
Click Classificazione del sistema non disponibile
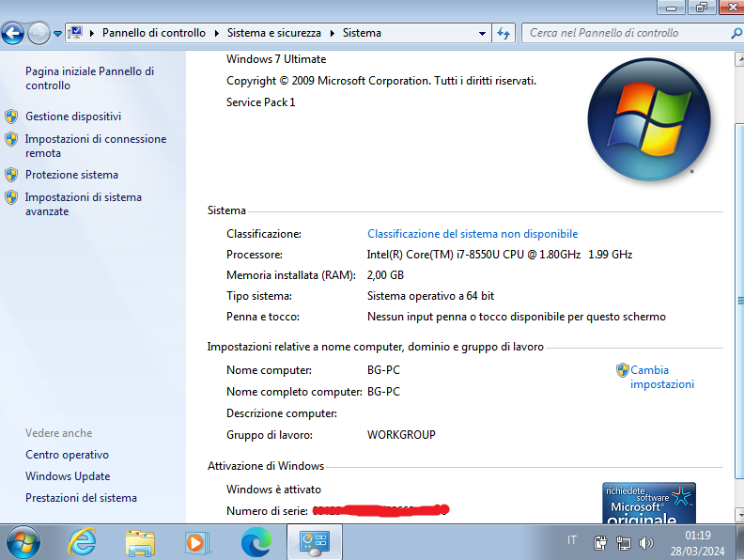point(473,234)
